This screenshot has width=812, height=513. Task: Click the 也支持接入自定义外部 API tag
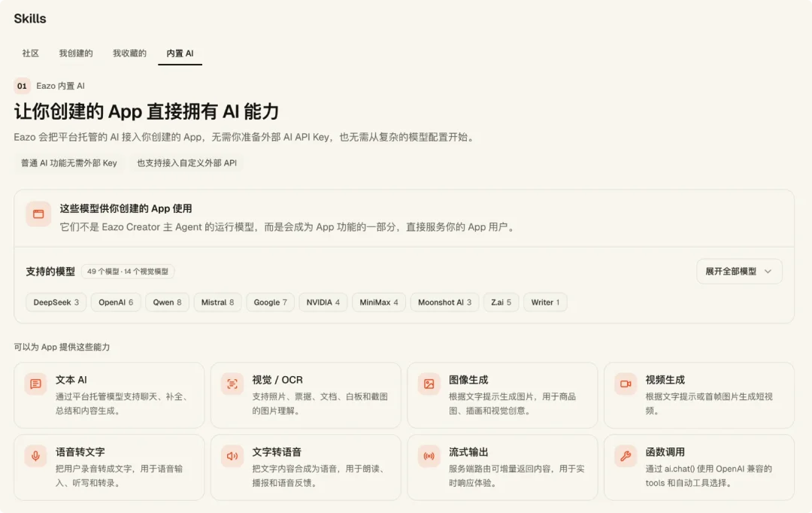click(187, 162)
